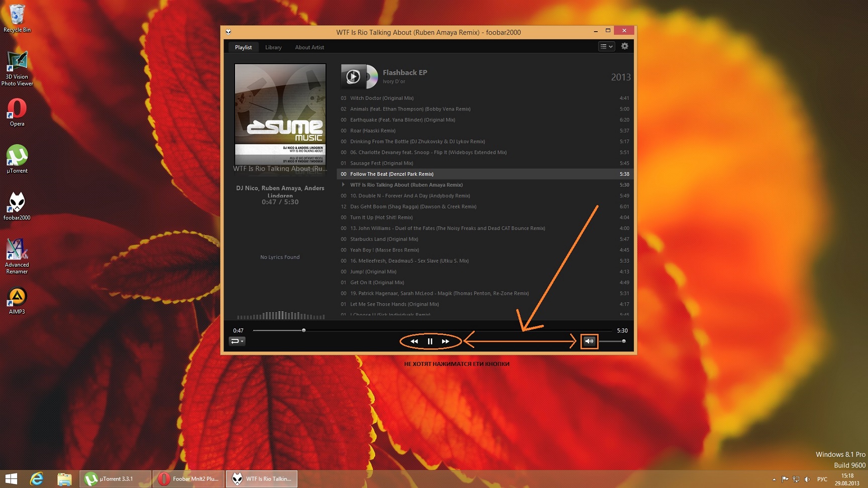
Task: Open the About Artist tab
Action: tap(309, 47)
